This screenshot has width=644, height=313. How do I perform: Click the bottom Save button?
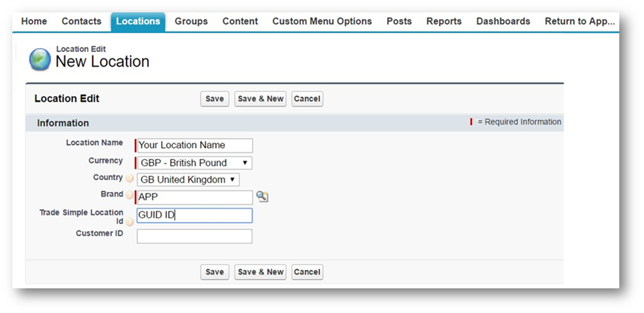[214, 272]
